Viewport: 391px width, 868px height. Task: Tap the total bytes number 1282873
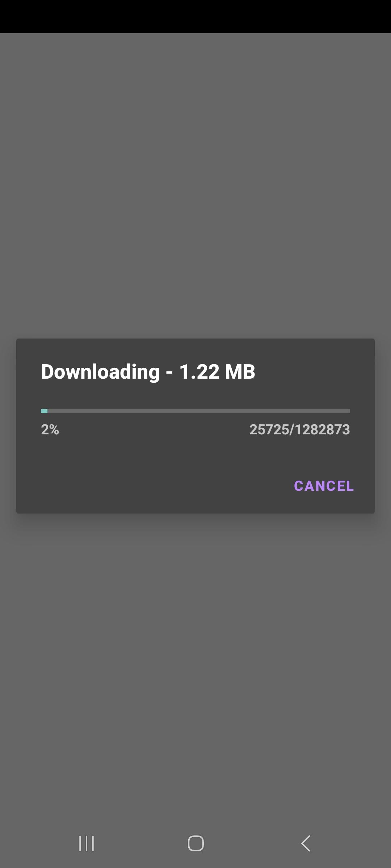(x=322, y=429)
